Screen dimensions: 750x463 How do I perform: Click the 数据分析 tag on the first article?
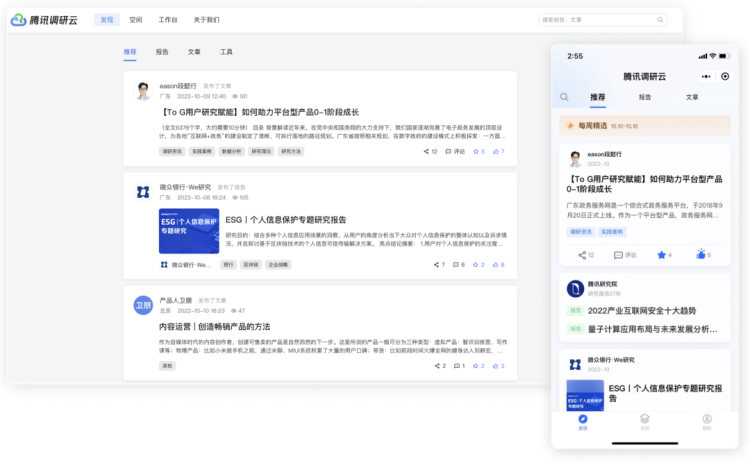[x=231, y=152]
